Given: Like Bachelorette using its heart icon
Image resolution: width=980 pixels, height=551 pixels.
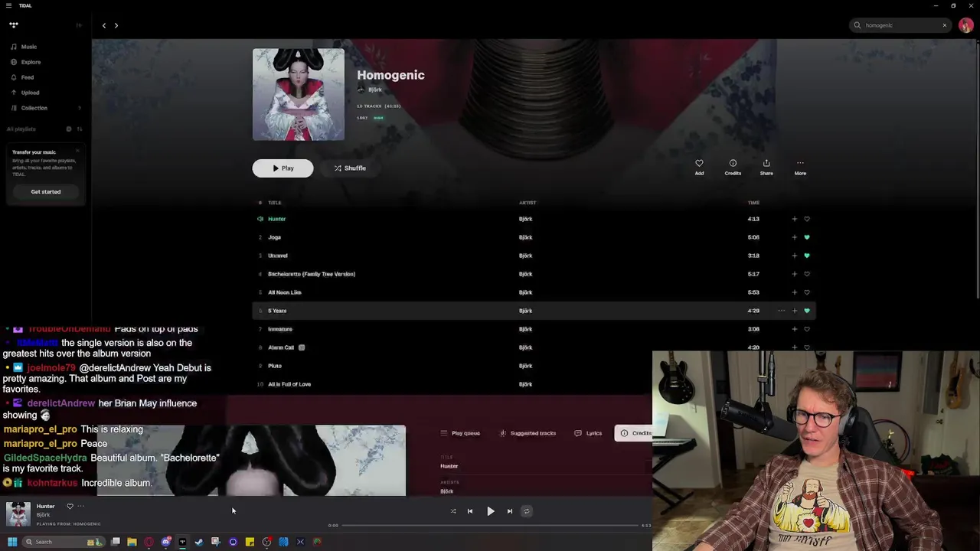Looking at the screenshot, I should [807, 274].
